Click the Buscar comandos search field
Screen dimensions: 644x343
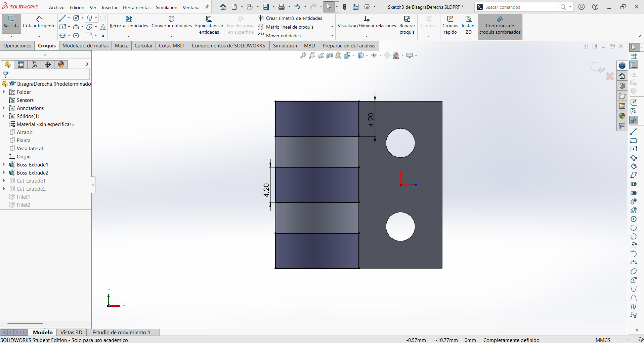(x=521, y=7)
